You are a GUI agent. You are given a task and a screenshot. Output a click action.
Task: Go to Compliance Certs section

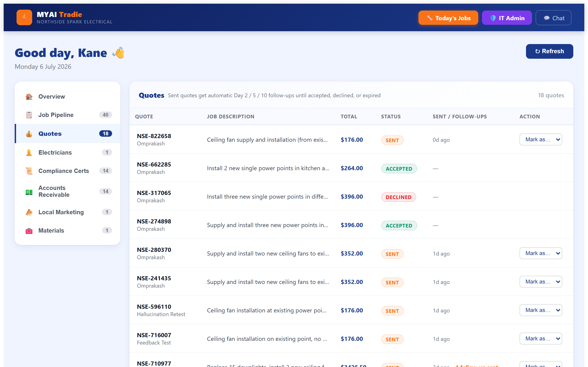coord(68,171)
